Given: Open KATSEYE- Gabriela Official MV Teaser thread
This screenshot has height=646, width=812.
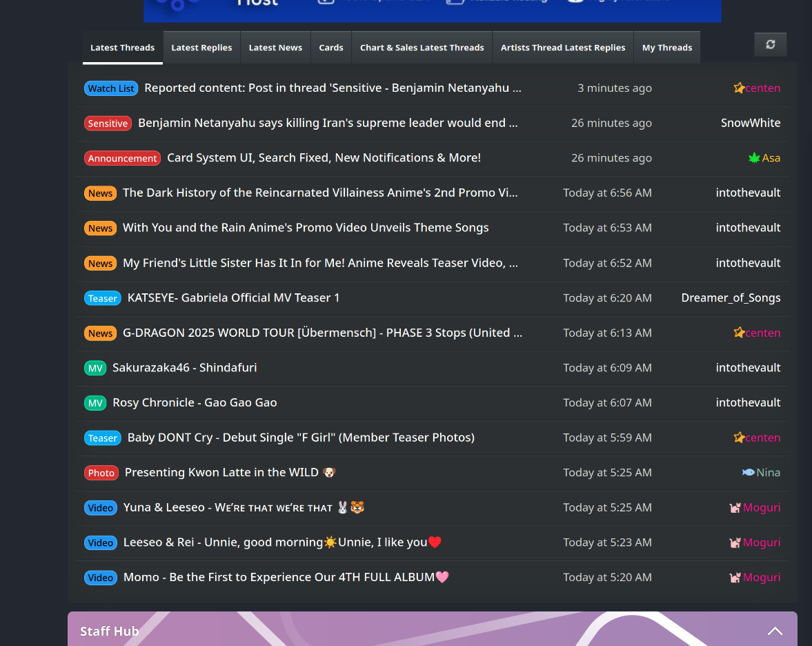Looking at the screenshot, I should (234, 297).
